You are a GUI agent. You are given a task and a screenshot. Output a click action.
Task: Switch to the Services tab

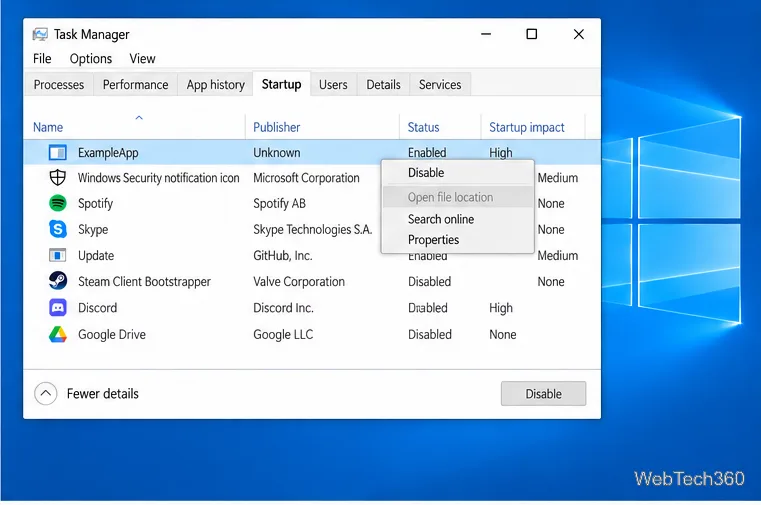(x=440, y=84)
